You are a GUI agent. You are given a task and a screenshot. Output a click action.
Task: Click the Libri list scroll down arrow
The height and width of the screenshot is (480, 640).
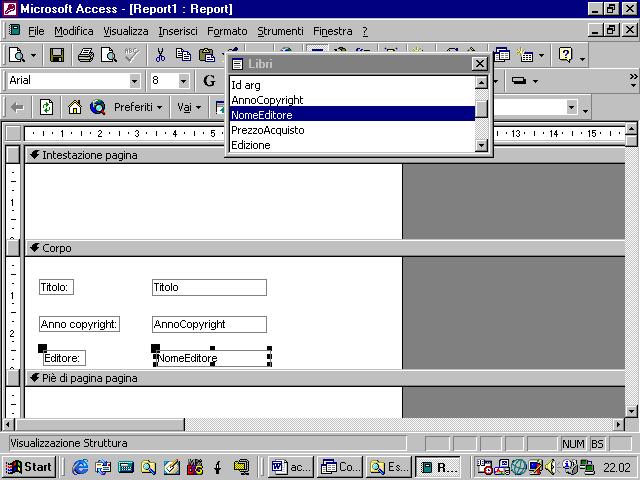482,145
